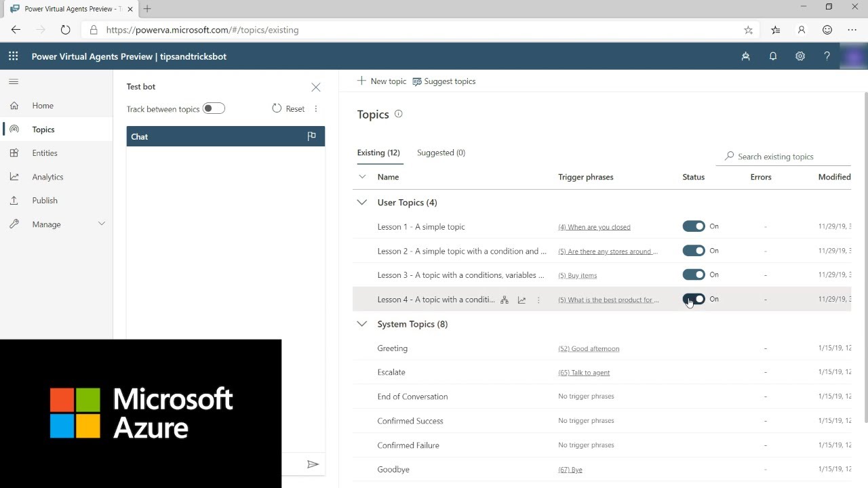This screenshot has height=488, width=868.
Task: Open browser favorites list icon
Action: point(775,30)
